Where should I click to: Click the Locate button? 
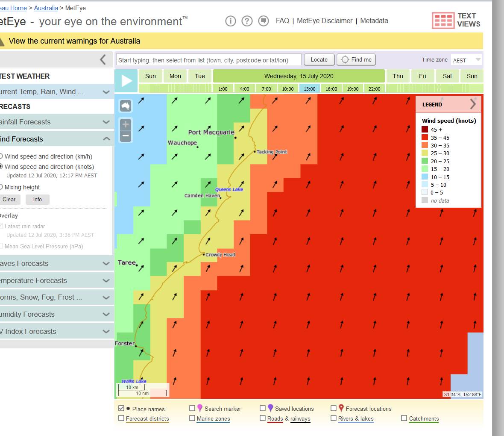pos(319,60)
